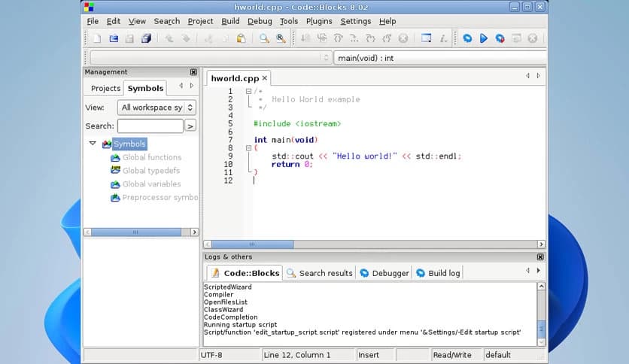Viewport: 629px width, 364px height.
Task: Click the New file toolbar icon
Action: 96,38
